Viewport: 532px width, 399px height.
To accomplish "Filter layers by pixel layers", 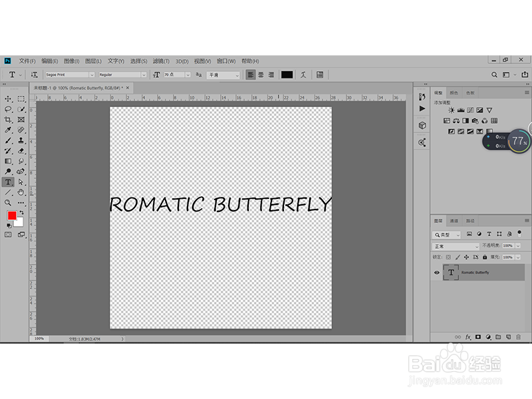I will [469, 234].
